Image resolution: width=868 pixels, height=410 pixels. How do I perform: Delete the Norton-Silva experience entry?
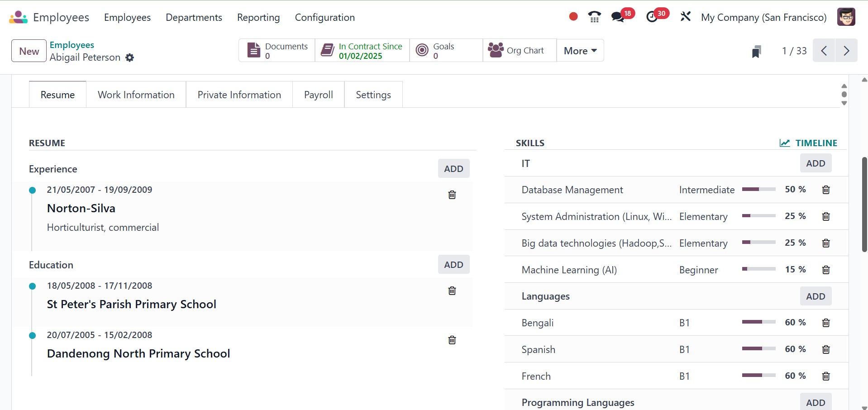(x=452, y=195)
